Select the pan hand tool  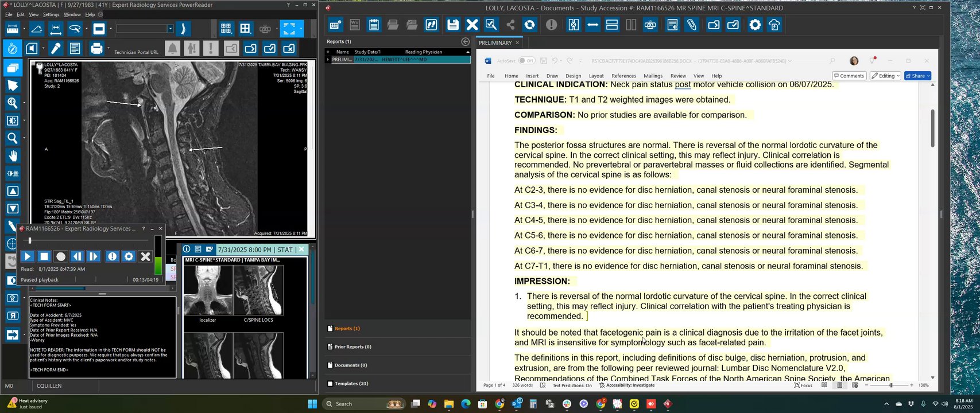[12, 156]
